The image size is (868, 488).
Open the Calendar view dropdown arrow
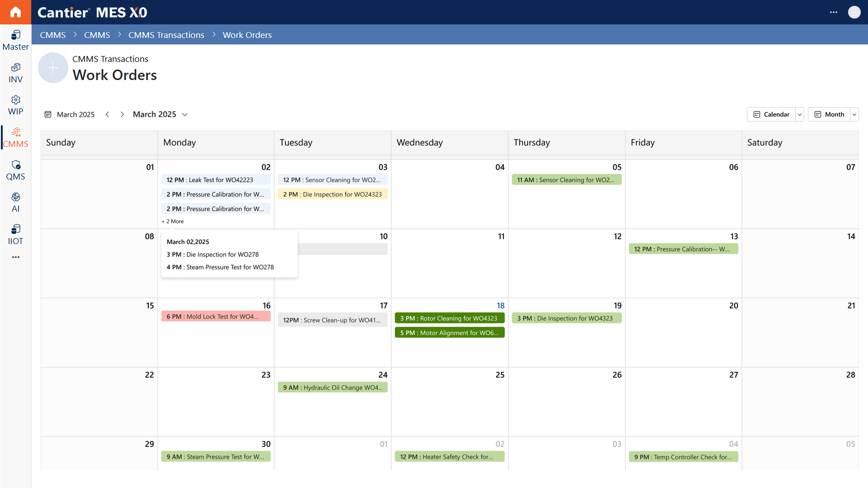click(800, 114)
